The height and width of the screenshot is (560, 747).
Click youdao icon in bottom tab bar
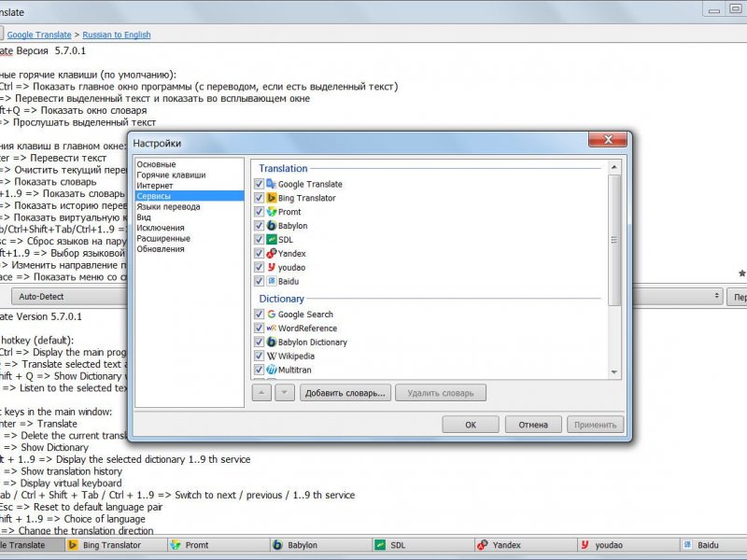(x=585, y=545)
